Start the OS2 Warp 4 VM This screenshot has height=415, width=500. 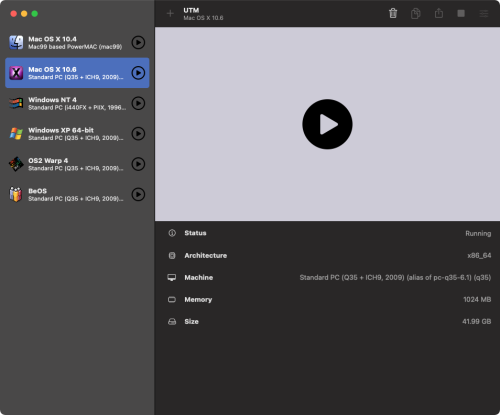138,164
